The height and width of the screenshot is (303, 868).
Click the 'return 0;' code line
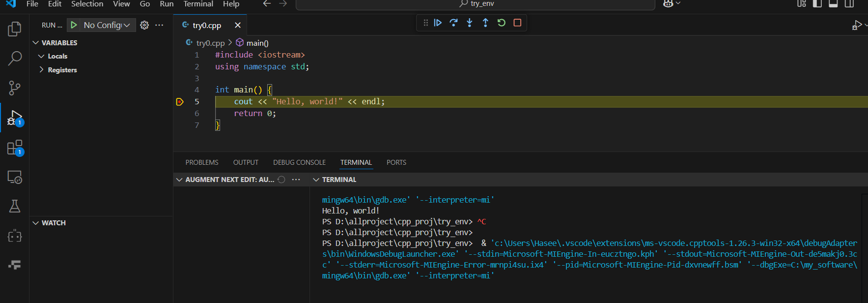[255, 113]
